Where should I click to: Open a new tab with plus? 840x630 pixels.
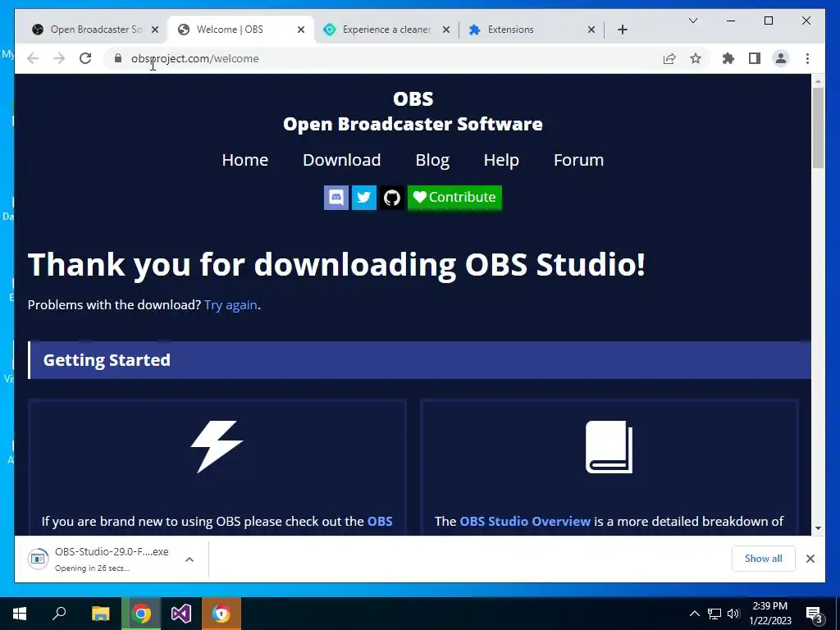623,30
